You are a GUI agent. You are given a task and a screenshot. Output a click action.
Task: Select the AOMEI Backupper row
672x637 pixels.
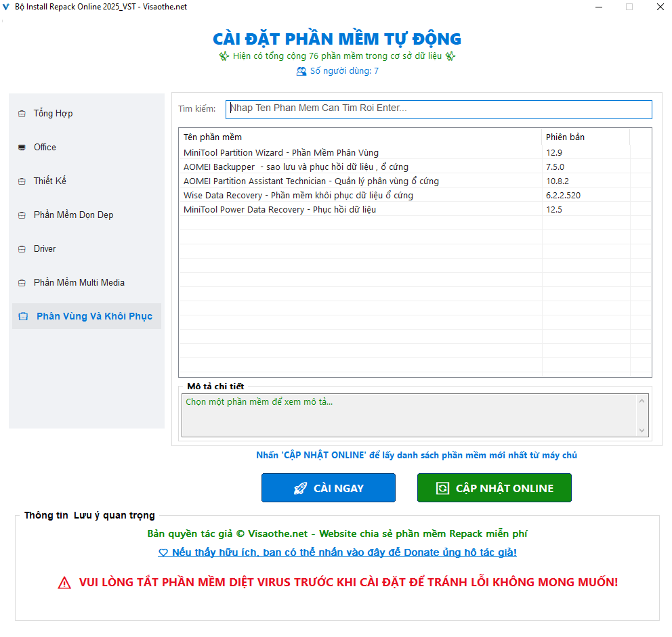[415, 167]
